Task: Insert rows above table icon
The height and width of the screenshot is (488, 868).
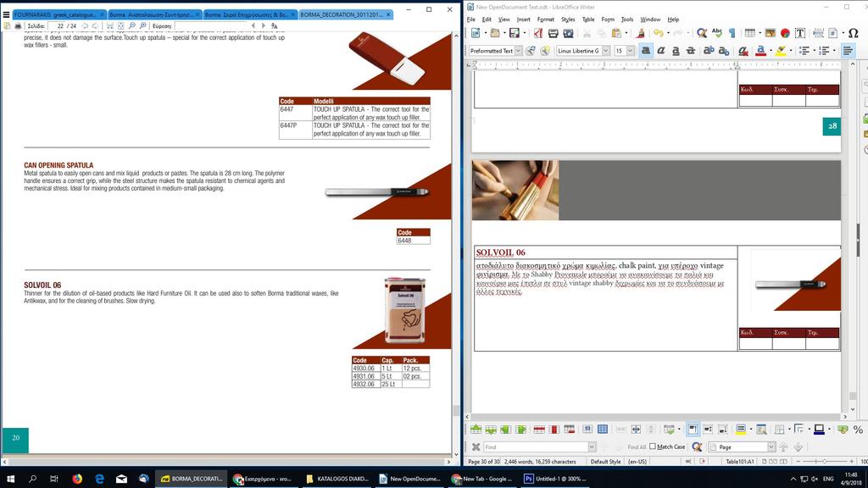Action: pos(476,430)
